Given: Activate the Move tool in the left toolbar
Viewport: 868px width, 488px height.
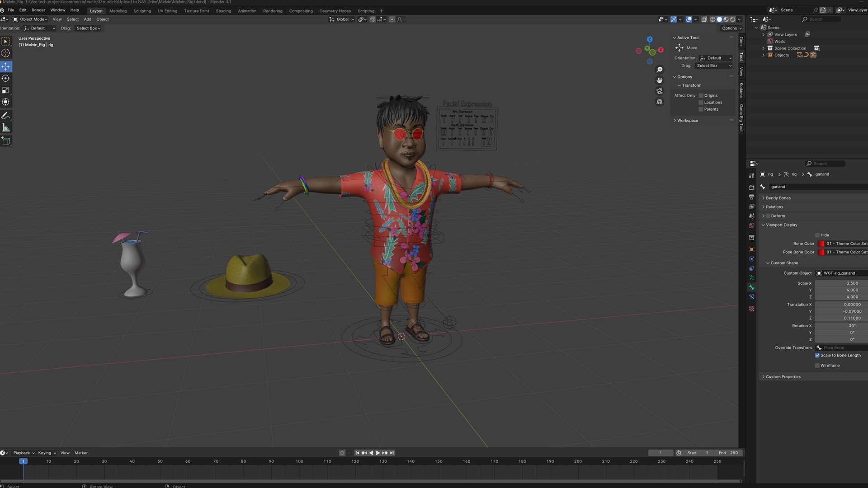Looking at the screenshot, I should pyautogui.click(x=6, y=66).
